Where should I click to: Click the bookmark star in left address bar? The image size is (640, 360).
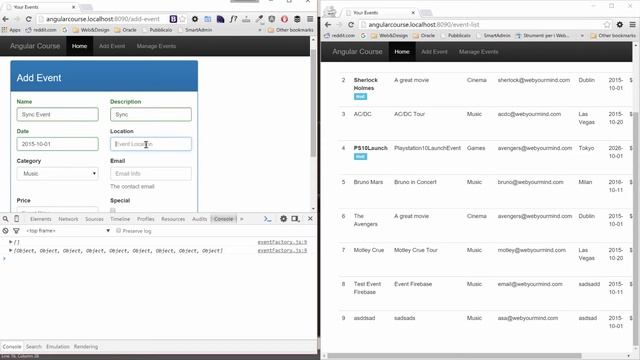[x=182, y=19]
